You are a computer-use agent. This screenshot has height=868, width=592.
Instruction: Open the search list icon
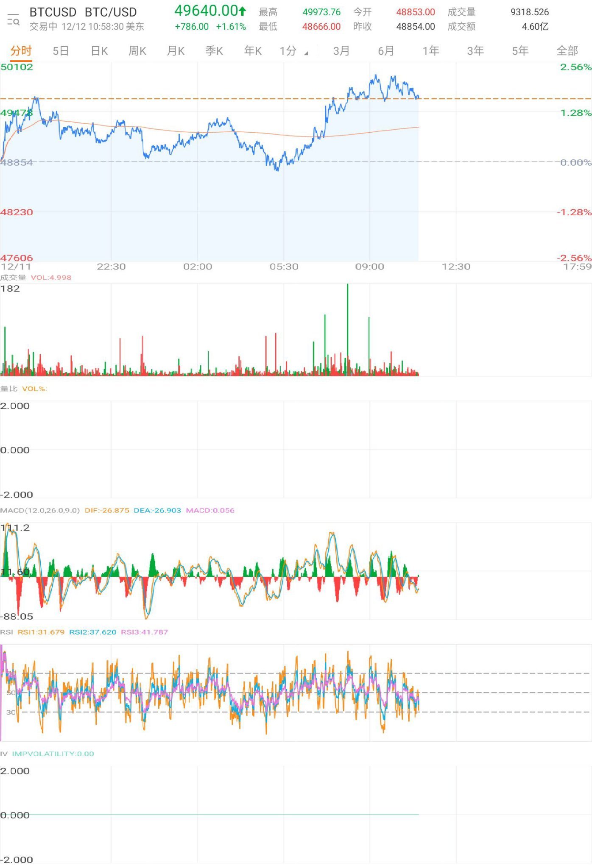pos(13,19)
